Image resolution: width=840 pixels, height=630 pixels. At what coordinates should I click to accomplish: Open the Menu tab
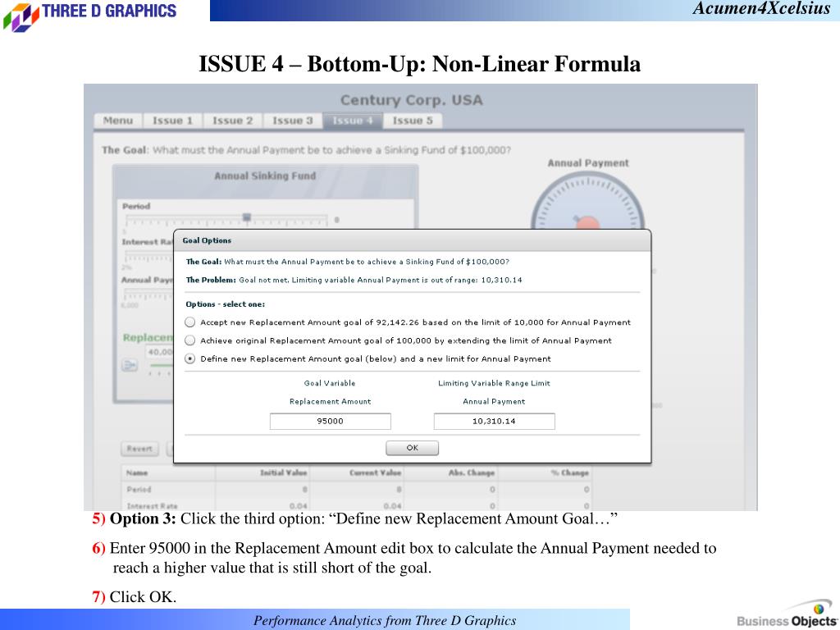click(x=118, y=121)
